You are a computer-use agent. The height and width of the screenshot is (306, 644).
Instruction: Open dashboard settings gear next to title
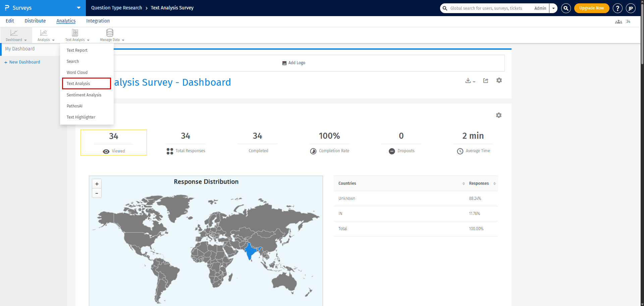(499, 81)
